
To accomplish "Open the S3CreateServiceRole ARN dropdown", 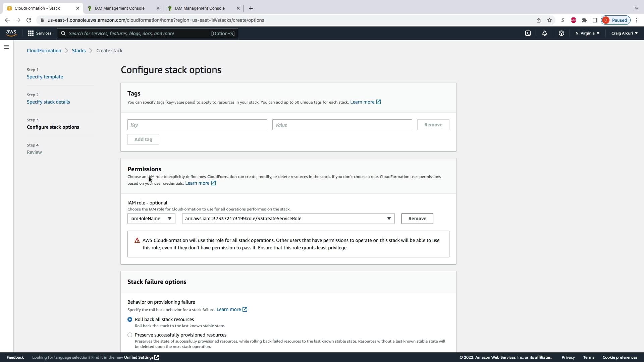I will tap(288, 219).
